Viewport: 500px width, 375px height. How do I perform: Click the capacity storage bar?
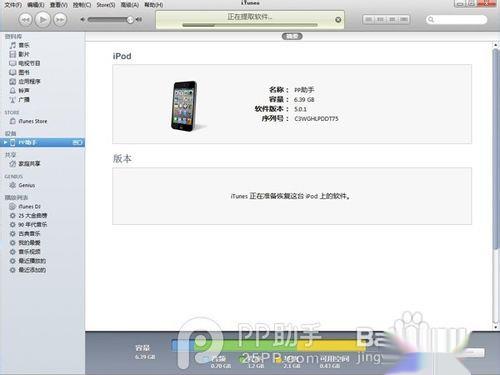click(x=268, y=345)
